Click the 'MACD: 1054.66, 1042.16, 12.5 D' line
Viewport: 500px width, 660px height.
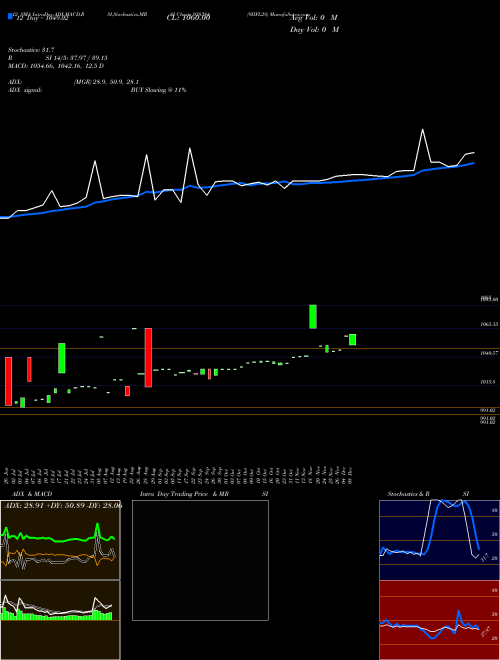(56, 66)
